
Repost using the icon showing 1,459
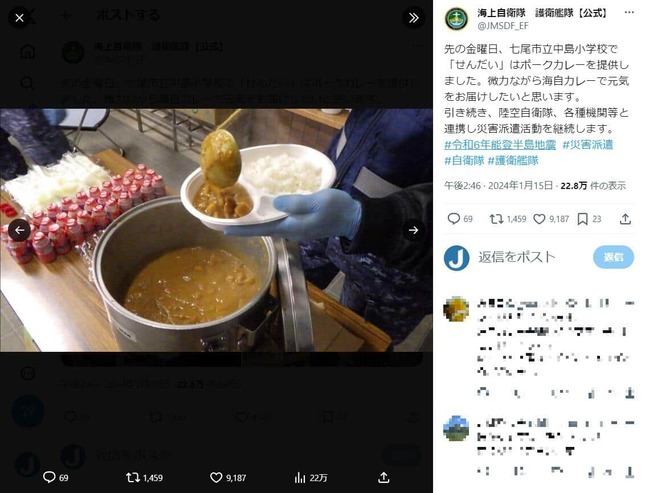pyautogui.click(x=497, y=219)
